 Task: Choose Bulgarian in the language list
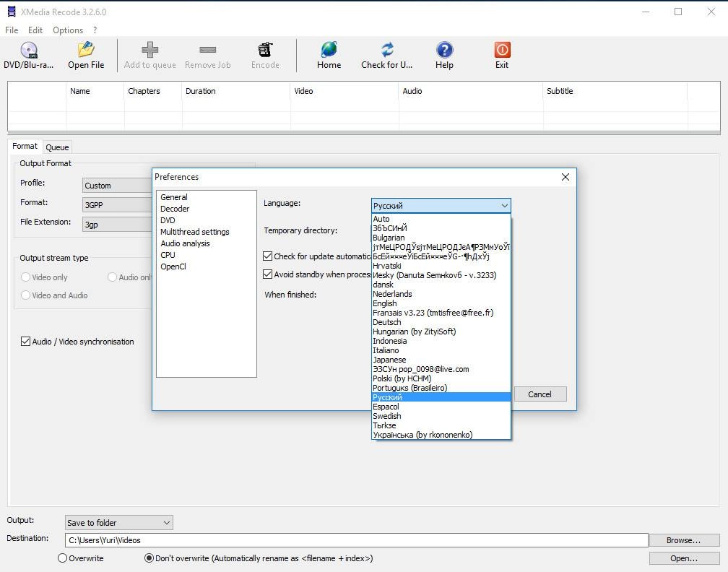pyautogui.click(x=441, y=238)
